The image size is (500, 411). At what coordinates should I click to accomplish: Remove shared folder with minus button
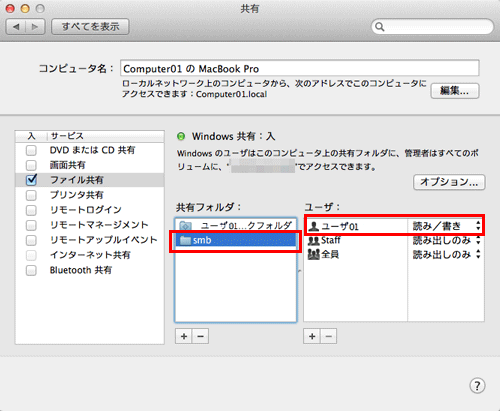click(x=200, y=336)
